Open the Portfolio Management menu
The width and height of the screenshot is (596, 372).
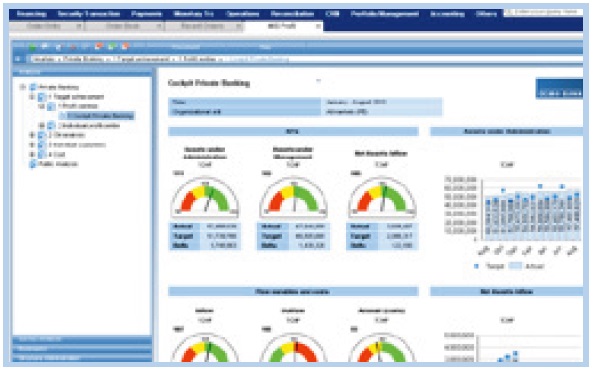point(385,14)
